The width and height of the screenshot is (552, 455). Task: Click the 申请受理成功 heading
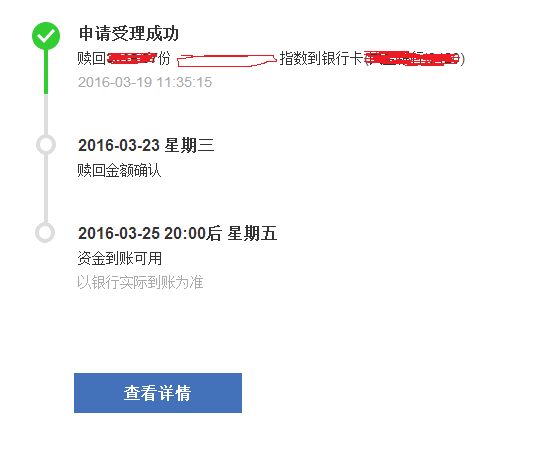click(129, 34)
